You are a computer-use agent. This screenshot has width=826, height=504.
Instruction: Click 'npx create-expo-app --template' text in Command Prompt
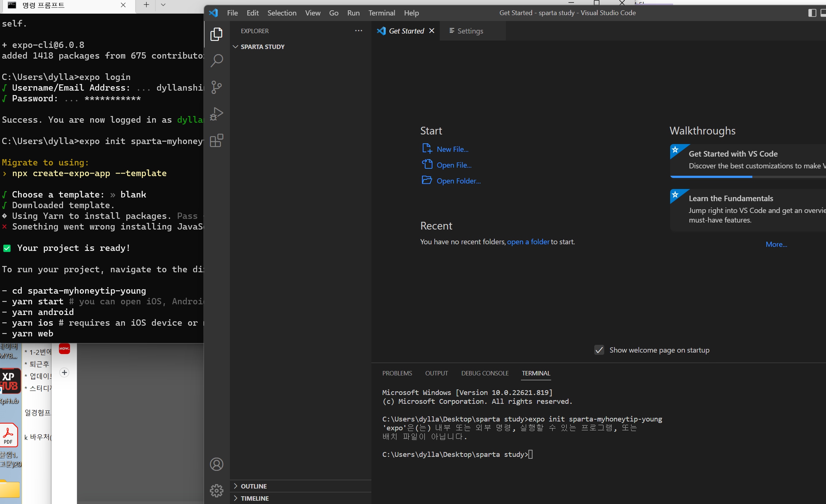coord(90,173)
